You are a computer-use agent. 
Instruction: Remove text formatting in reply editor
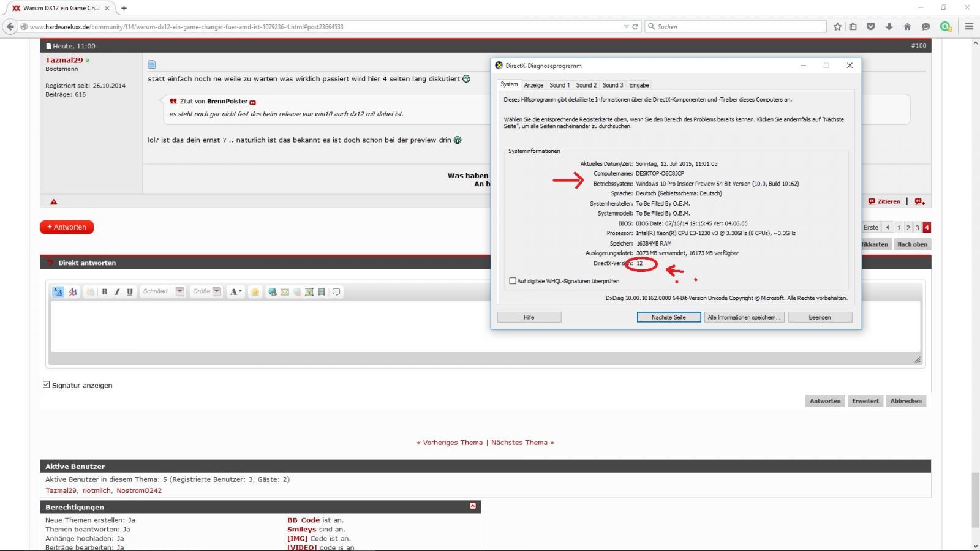click(x=73, y=292)
